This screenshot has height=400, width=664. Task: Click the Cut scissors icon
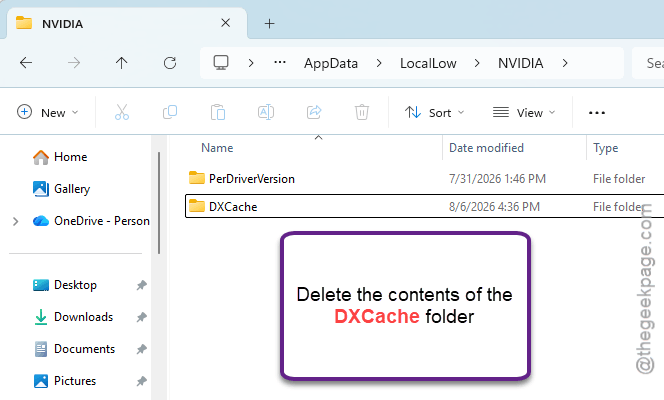122,113
